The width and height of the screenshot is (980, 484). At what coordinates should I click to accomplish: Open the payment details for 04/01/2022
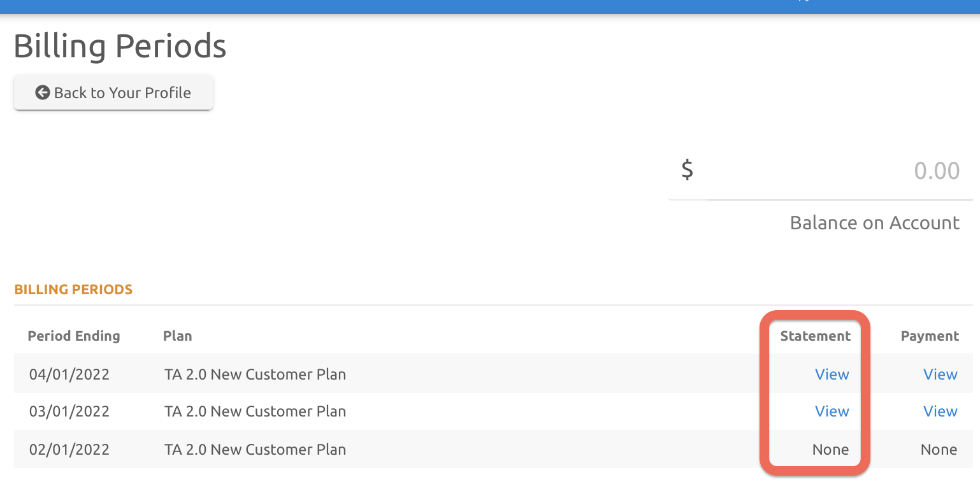click(x=940, y=374)
